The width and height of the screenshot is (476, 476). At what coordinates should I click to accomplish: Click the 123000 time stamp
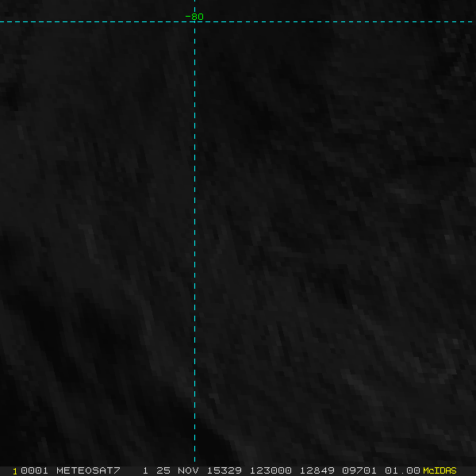272,470
